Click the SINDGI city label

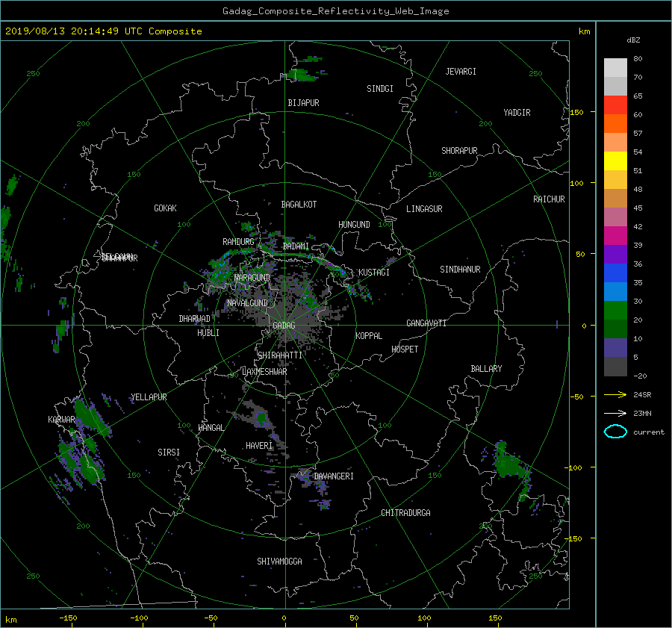[380, 89]
